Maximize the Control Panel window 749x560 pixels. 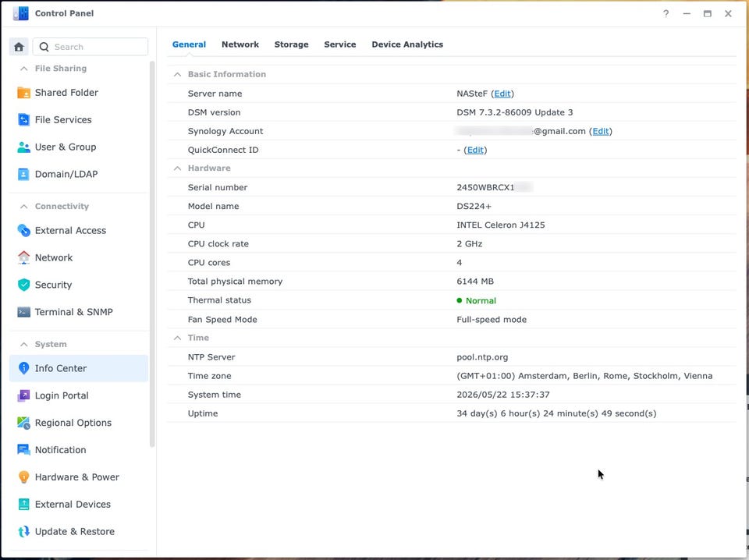(708, 13)
